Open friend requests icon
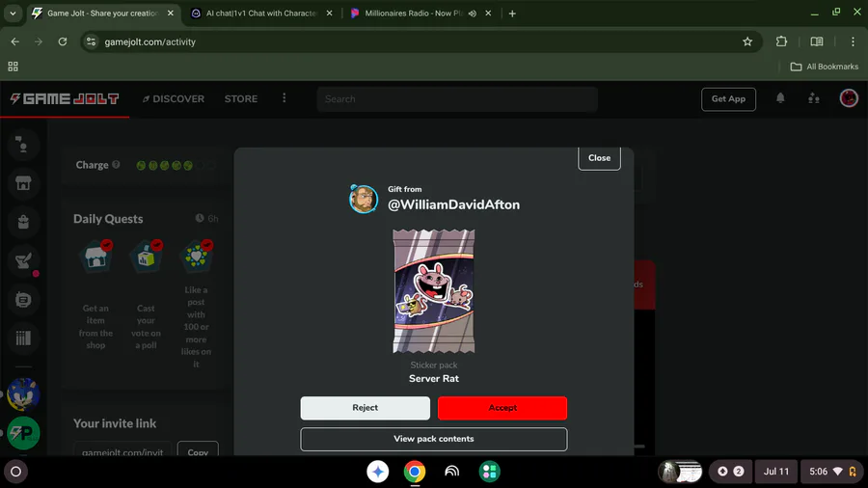 813,98
